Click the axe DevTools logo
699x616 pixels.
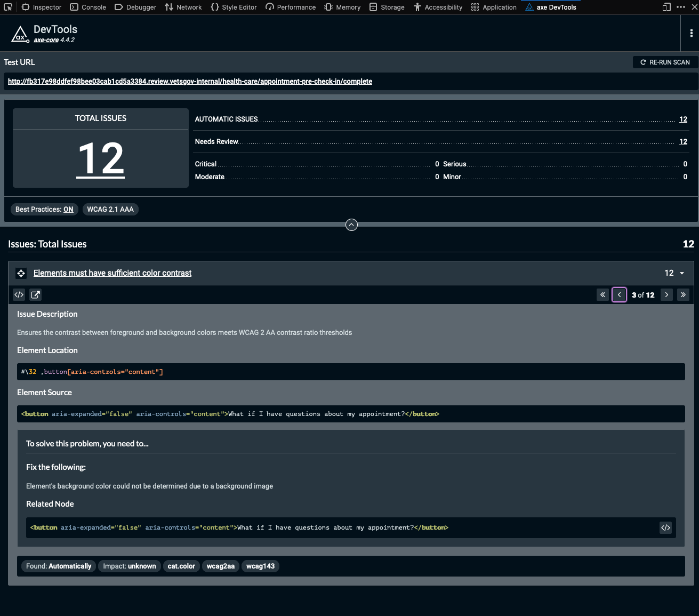[20, 33]
